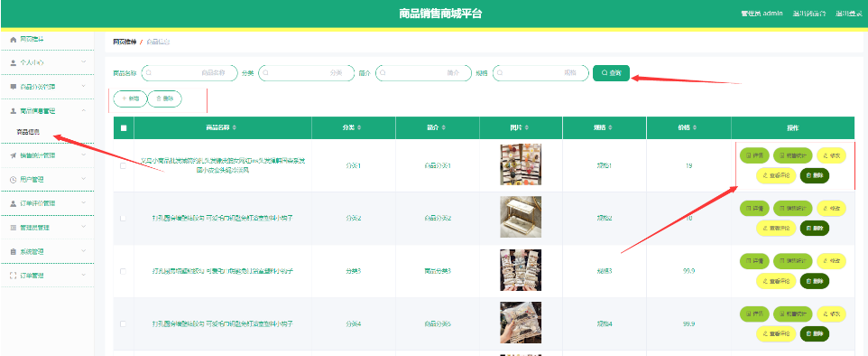
Task: Click sort arrows on 规格 column header
Action: click(611, 128)
